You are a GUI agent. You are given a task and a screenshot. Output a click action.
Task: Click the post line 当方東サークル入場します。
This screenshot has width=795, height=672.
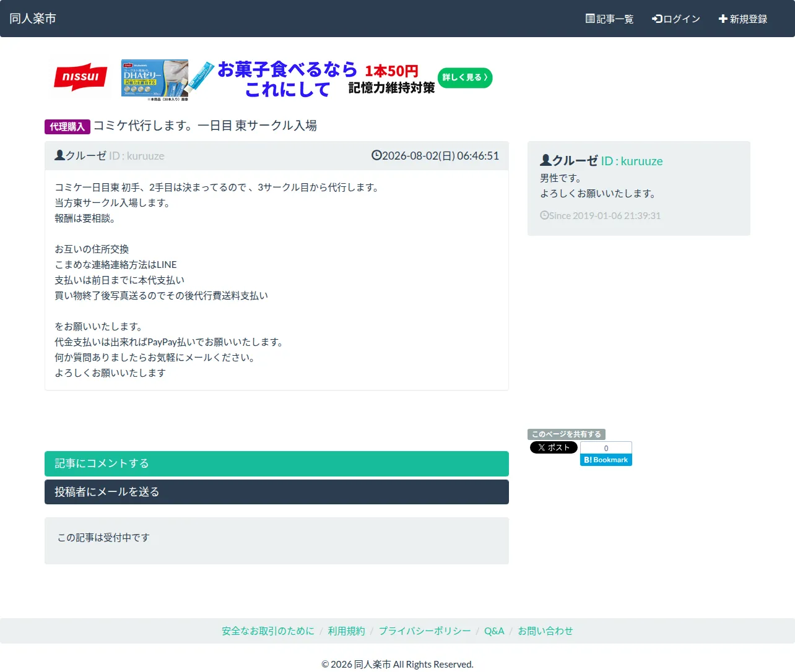[x=113, y=203]
